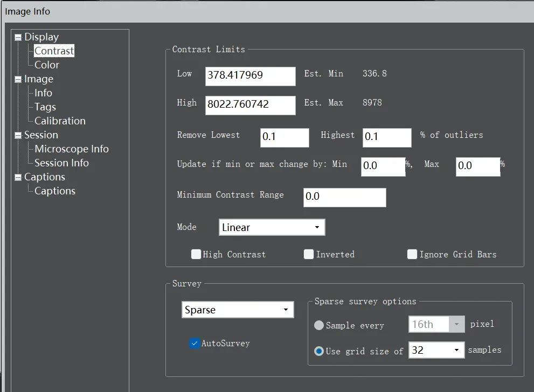Click the Minimum Contrast Range field
534x392 pixels.
click(x=344, y=197)
